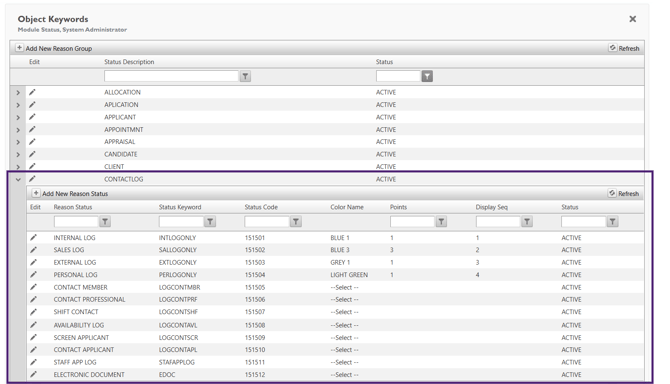Image resolution: width=670 pixels, height=384 pixels.
Task: Edit the CLIENT reason group
Action: [32, 167]
